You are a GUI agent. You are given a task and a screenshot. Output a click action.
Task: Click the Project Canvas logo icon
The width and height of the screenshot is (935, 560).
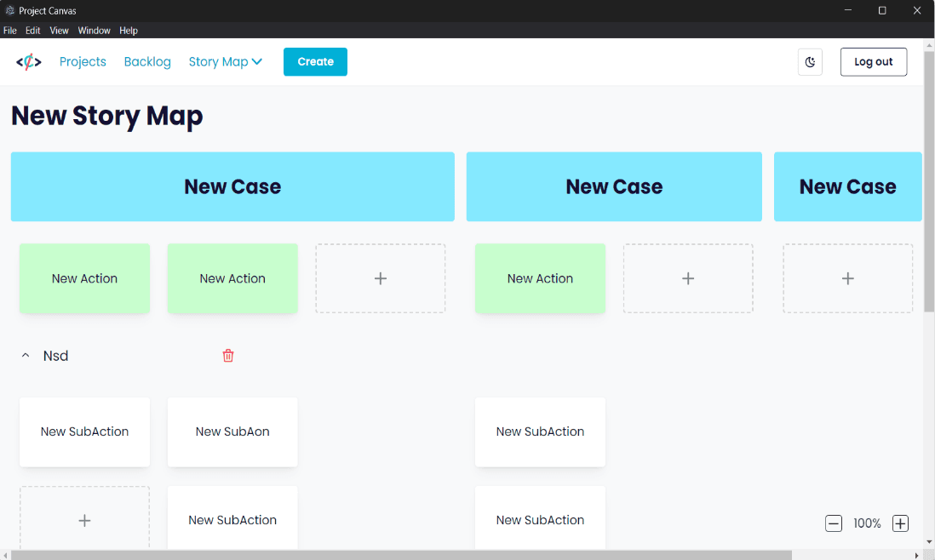click(28, 60)
